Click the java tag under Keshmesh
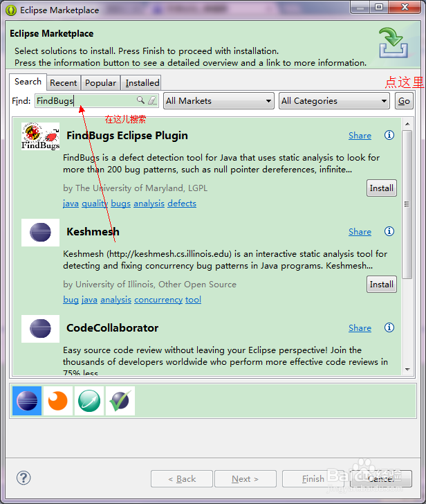The height and width of the screenshot is (504, 426). tap(90, 300)
